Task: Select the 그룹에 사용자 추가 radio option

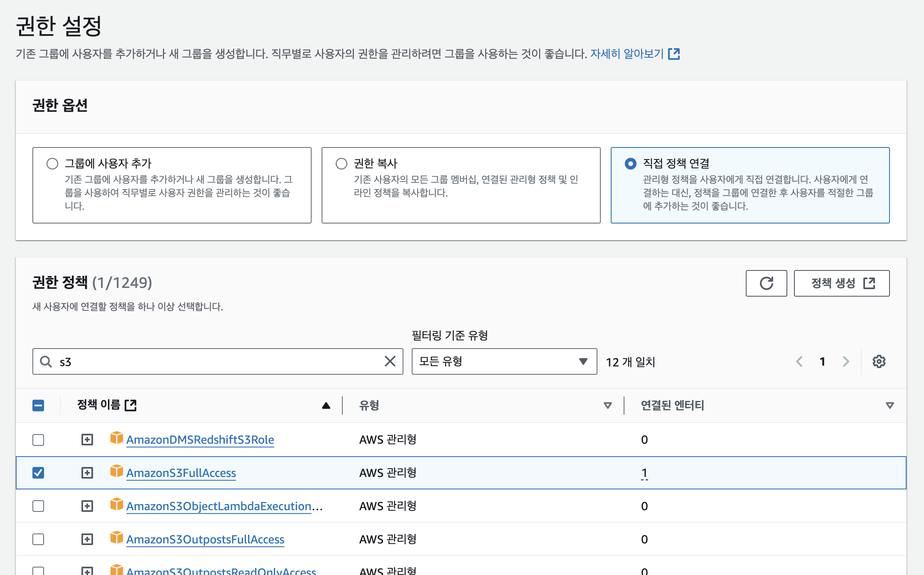Action: 52,164
